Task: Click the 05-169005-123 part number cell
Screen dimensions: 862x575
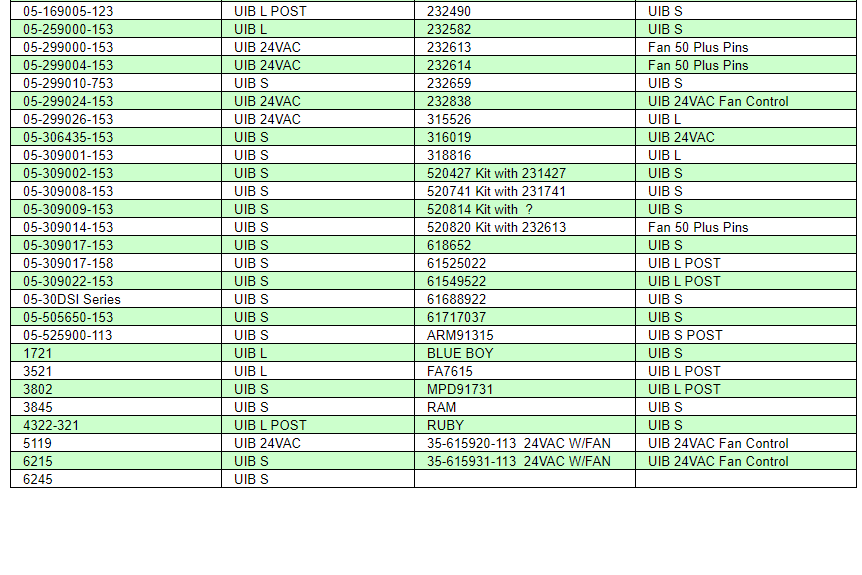Action: tap(68, 12)
